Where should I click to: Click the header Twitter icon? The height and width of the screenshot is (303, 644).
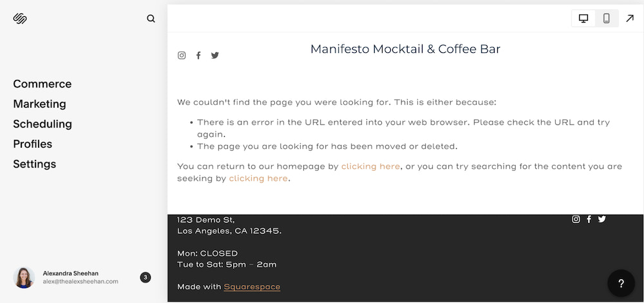tap(215, 55)
